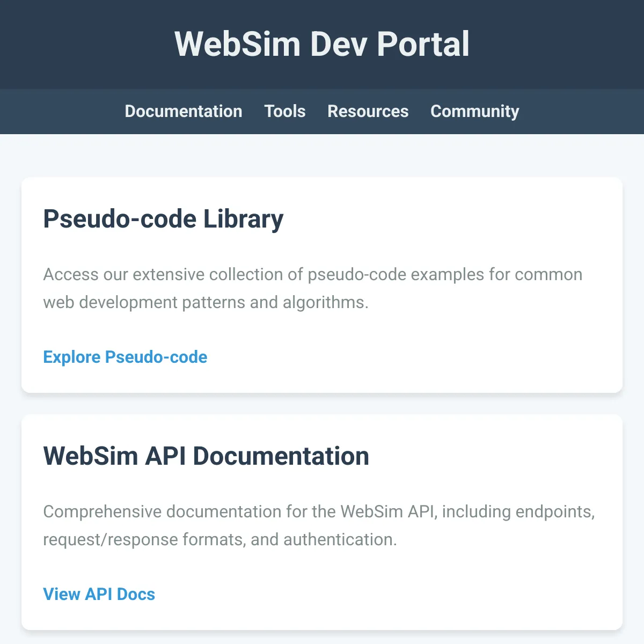Open the Documentation section in the navigation
Viewport: 644px width, 644px height.
click(183, 112)
